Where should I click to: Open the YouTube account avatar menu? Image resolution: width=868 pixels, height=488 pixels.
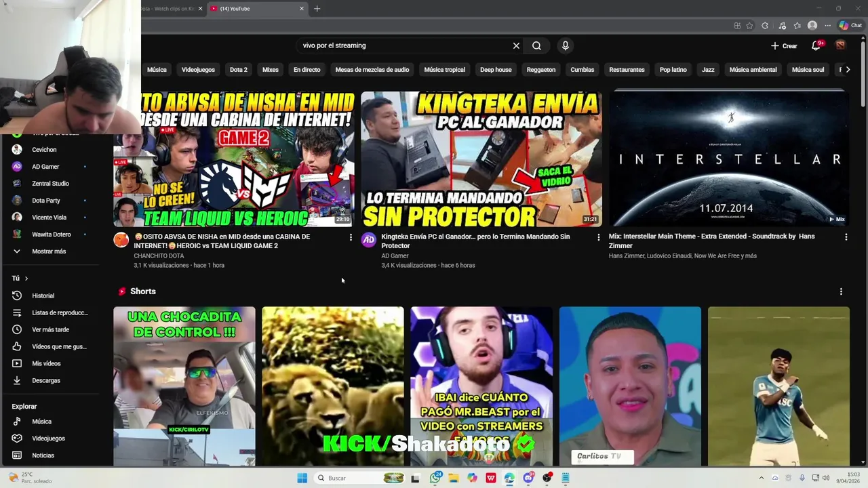click(840, 45)
